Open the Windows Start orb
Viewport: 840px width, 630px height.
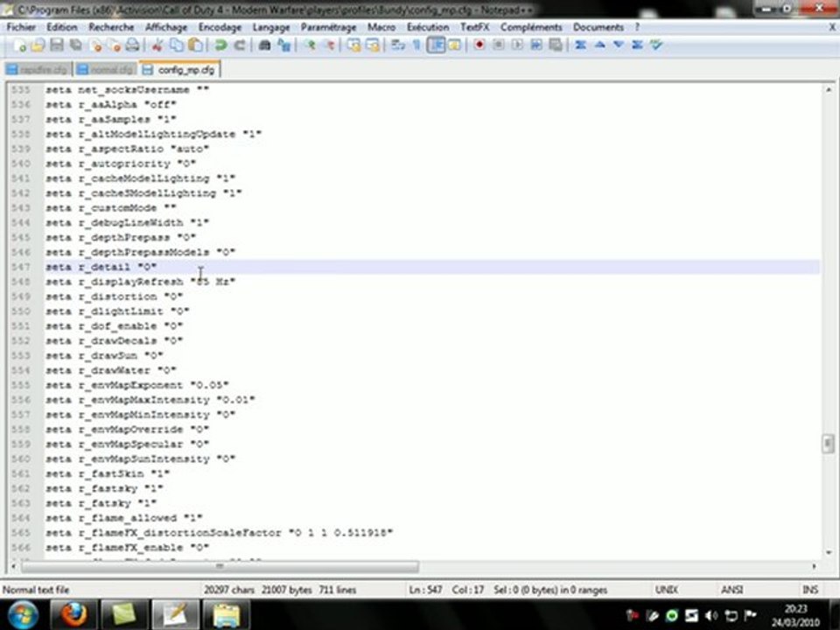point(23,614)
